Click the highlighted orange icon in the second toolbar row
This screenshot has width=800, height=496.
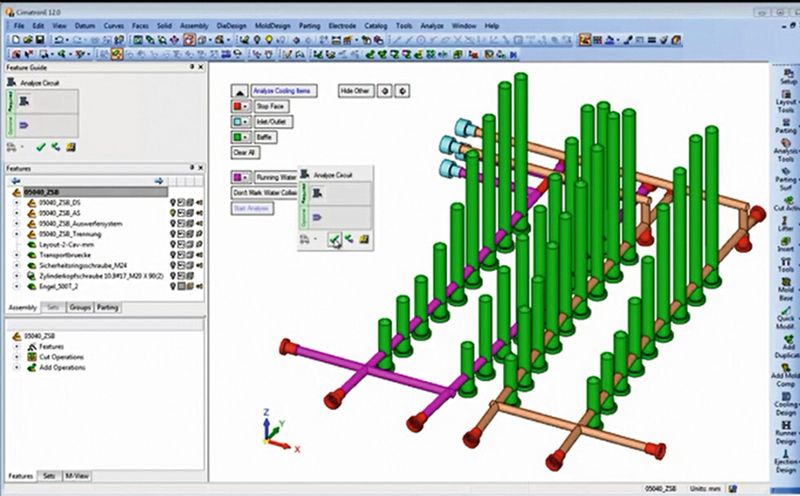(x=117, y=54)
